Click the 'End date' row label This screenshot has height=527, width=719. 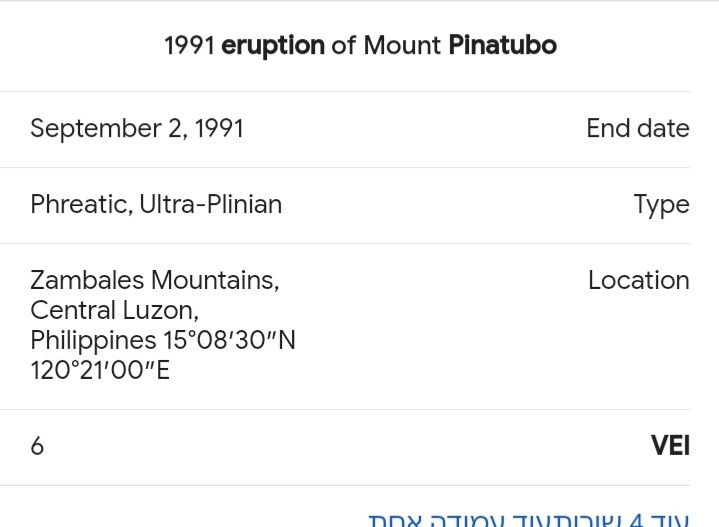[x=637, y=129]
